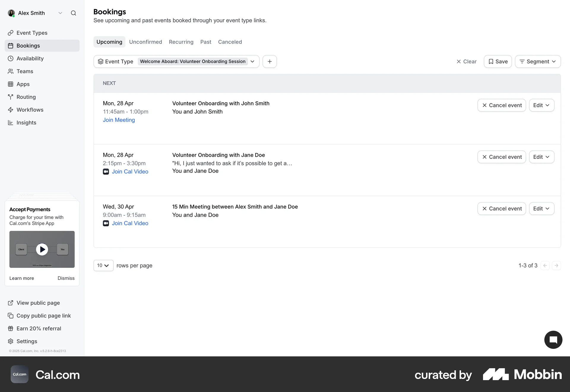Click Join Cal Video for Wednesday meeting
The width and height of the screenshot is (570, 392).
pos(130,223)
